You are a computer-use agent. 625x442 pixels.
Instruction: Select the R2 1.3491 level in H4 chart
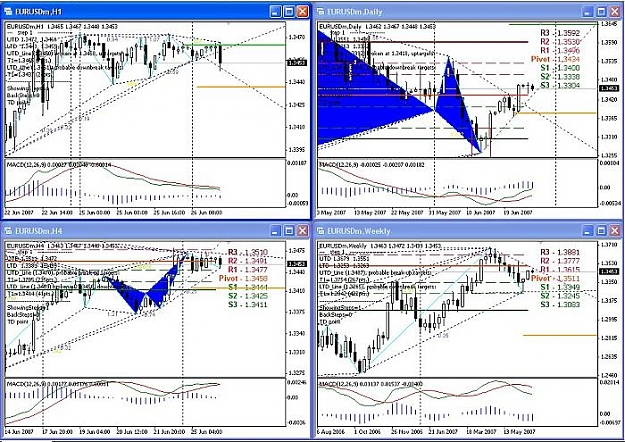248,261
